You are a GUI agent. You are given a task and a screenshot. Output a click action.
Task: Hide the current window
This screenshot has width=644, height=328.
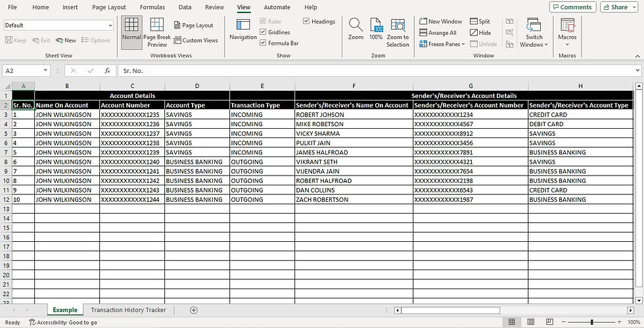[480, 32]
